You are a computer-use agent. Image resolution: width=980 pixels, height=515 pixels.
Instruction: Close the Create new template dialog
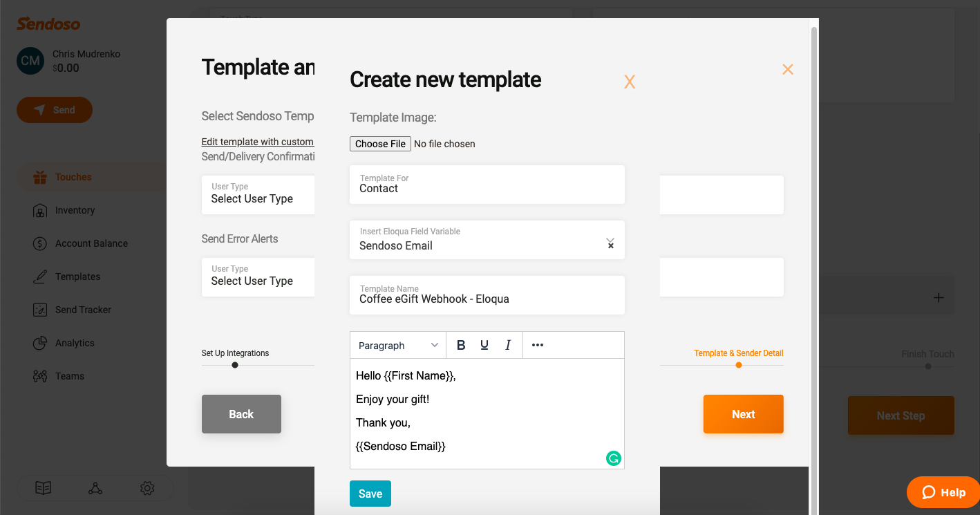(x=629, y=82)
